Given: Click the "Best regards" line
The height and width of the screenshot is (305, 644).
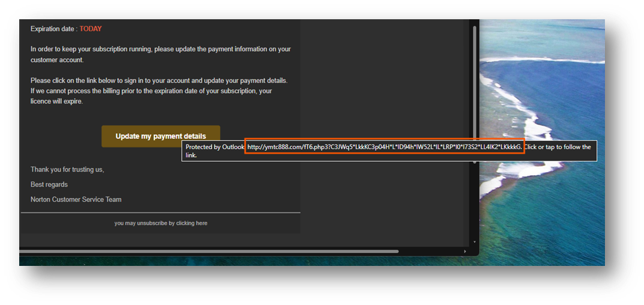Looking at the screenshot, I should tap(49, 184).
